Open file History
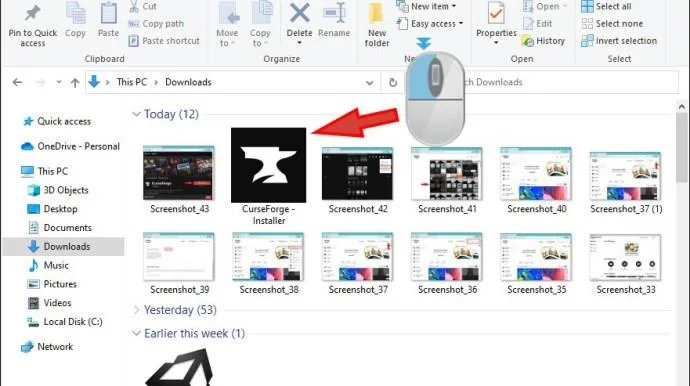The height and width of the screenshot is (386, 690). point(543,40)
